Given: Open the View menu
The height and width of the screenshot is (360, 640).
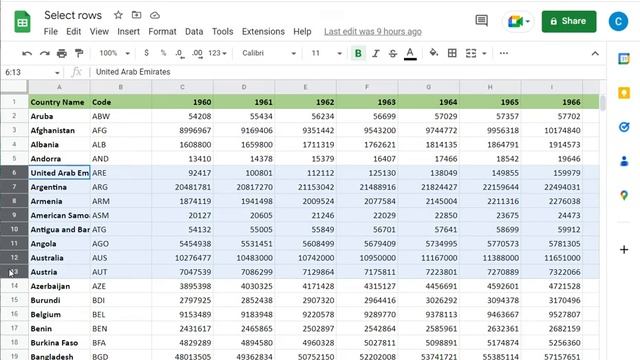Looking at the screenshot, I should [x=99, y=31].
